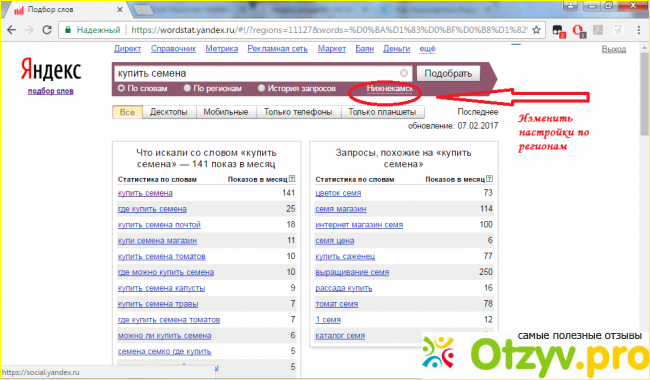
Task: Open region selector Нижнекамск
Action: point(390,89)
